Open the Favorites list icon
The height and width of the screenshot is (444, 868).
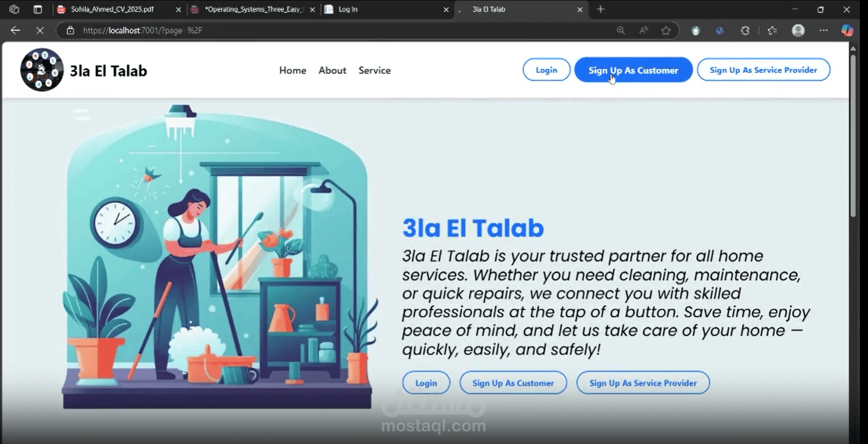[772, 30]
